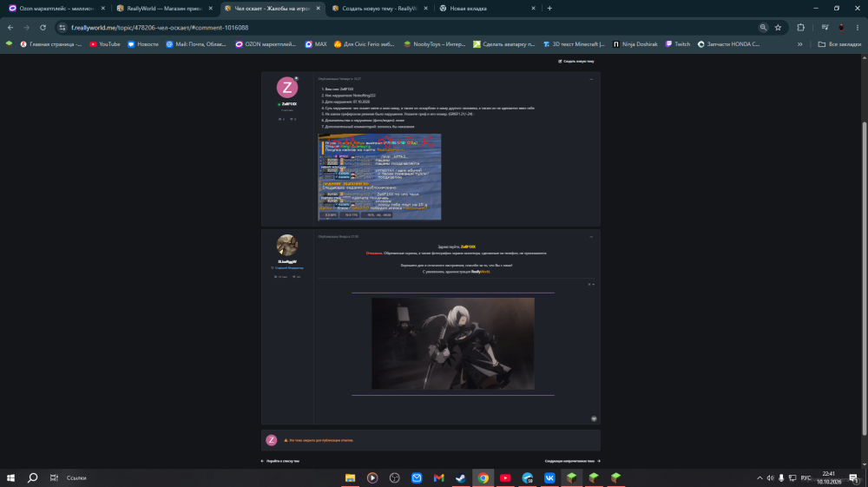The height and width of the screenshot is (487, 868).
Task: Open the moderator's profile avatar
Action: (x=287, y=245)
